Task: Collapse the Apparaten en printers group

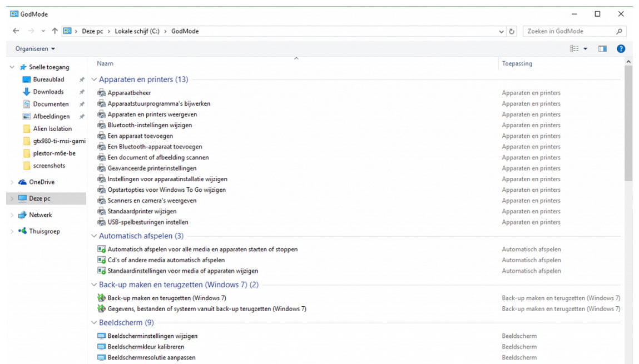Action: click(94, 79)
